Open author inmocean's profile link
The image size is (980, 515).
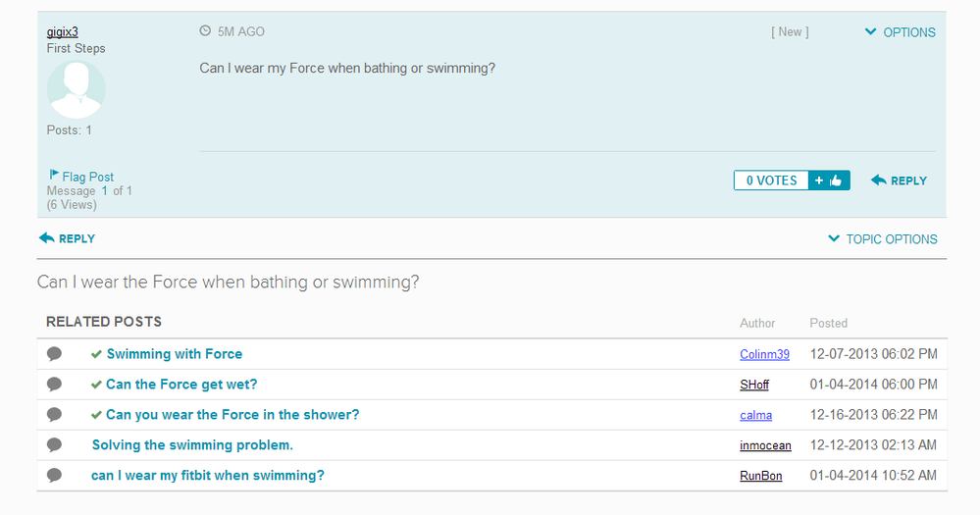point(765,445)
